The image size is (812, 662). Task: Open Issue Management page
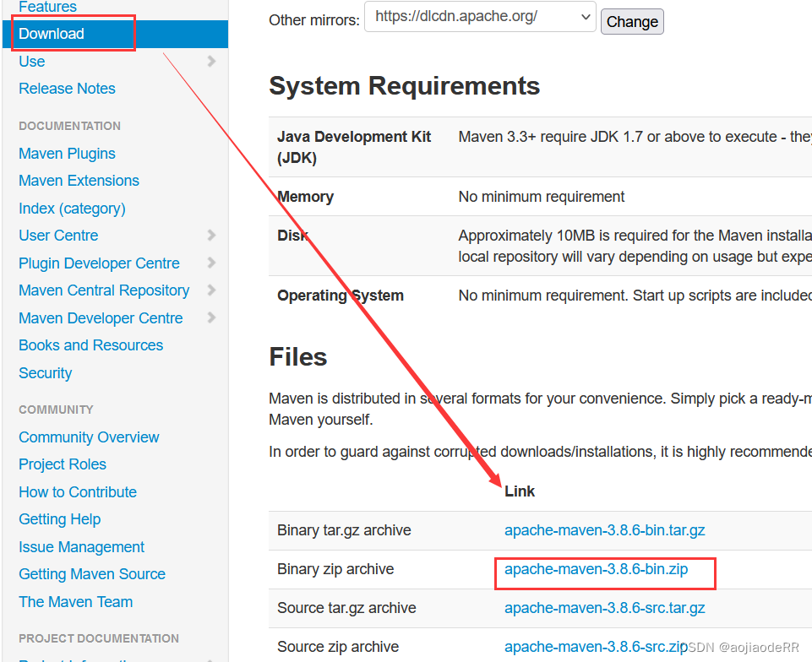point(81,546)
